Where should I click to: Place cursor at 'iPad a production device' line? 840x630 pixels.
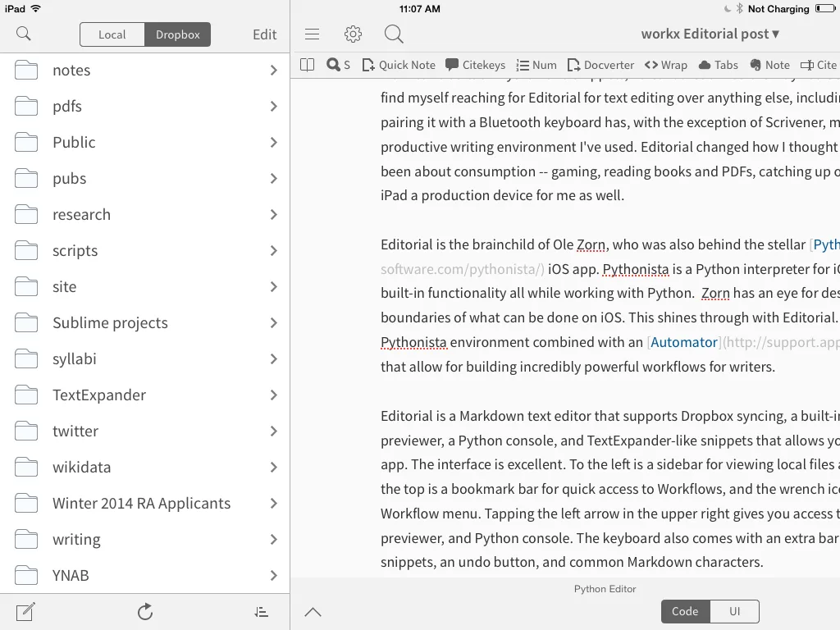(503, 195)
